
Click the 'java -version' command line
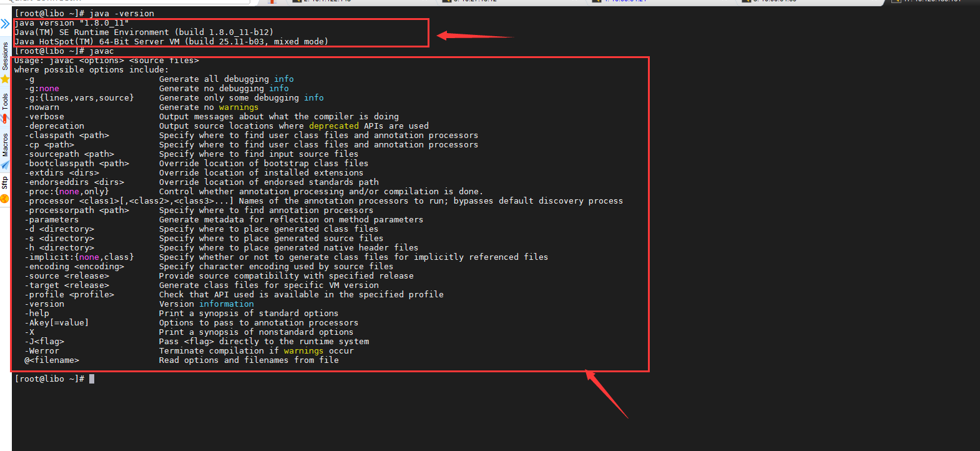(x=84, y=13)
